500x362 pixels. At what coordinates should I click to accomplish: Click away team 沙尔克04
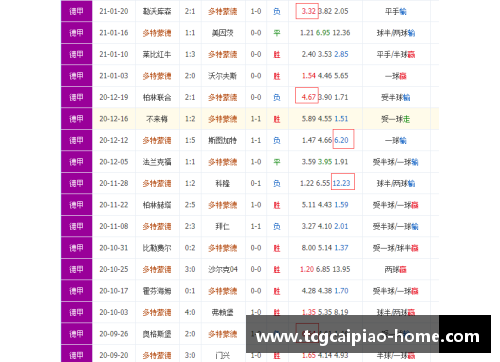coord(223,269)
